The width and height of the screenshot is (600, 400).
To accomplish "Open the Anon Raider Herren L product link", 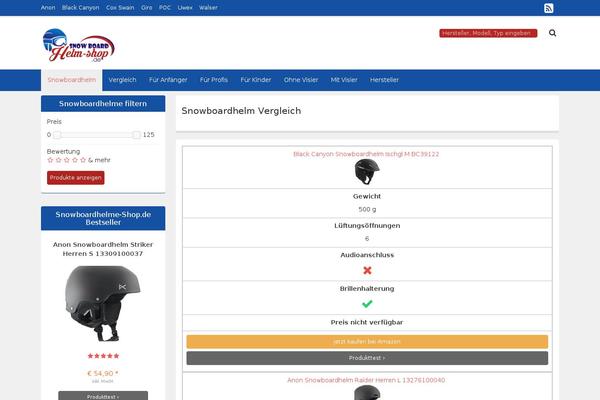I will (366, 380).
